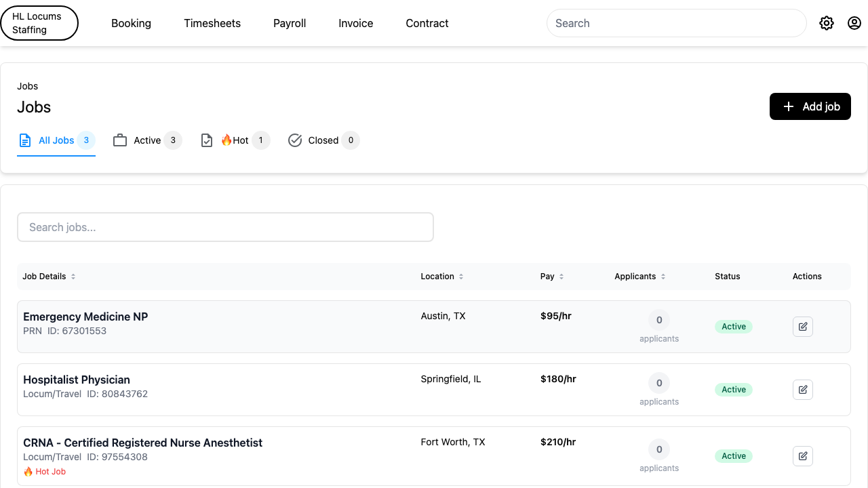Open the Payroll menu
The image size is (868, 488).
pos(290,23)
